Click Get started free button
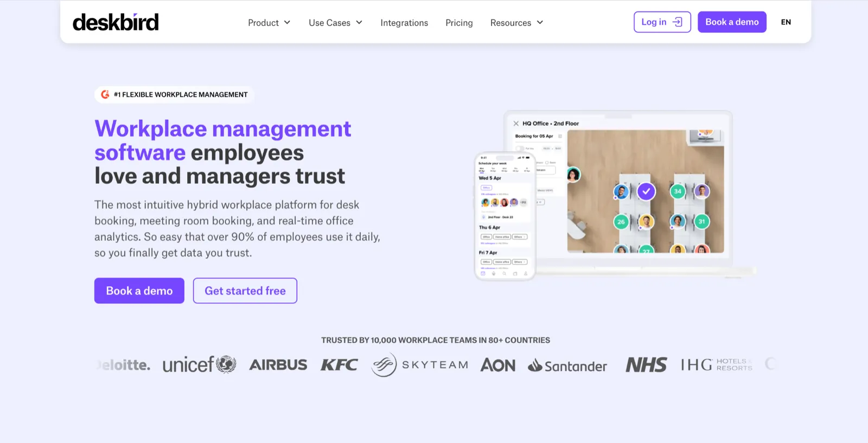The height and width of the screenshot is (443, 868). [245, 291]
